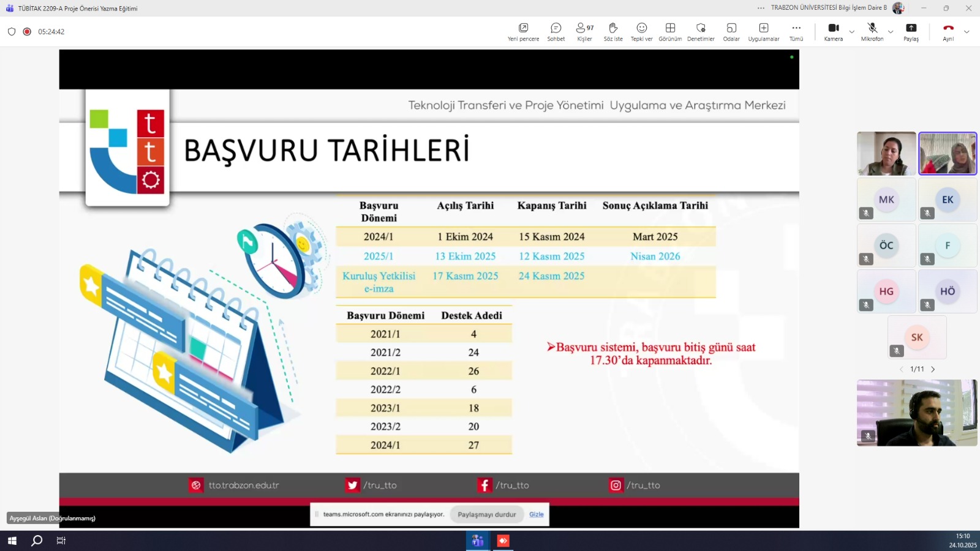Click Paylaşmayı durdur button
The height and width of the screenshot is (551, 980).
486,514
